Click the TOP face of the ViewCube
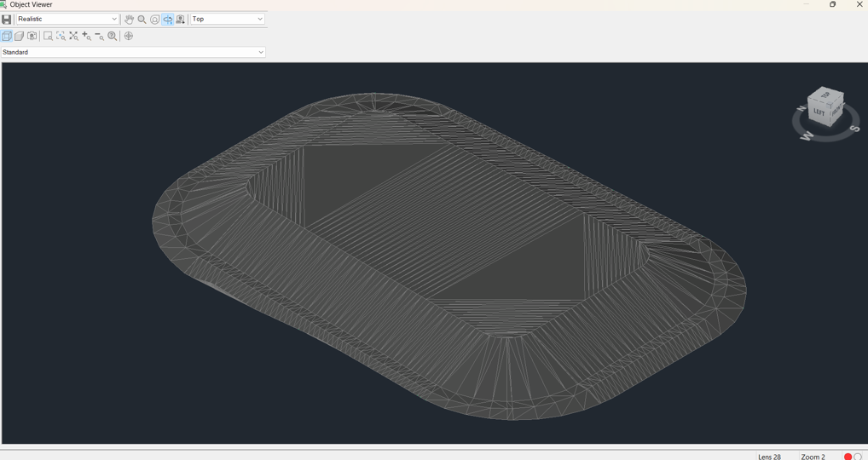 coord(825,95)
